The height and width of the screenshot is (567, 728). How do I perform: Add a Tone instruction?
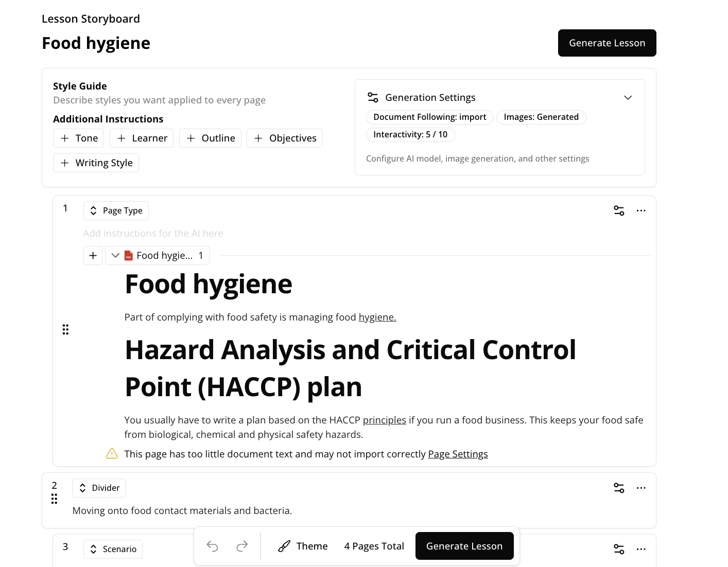coord(79,138)
